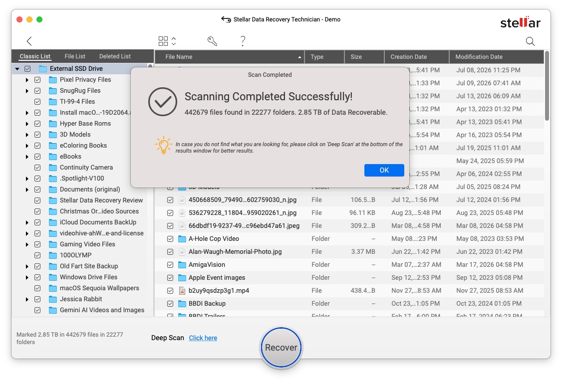562x392 pixels.
Task: Click the round Recover button
Action: click(x=281, y=348)
